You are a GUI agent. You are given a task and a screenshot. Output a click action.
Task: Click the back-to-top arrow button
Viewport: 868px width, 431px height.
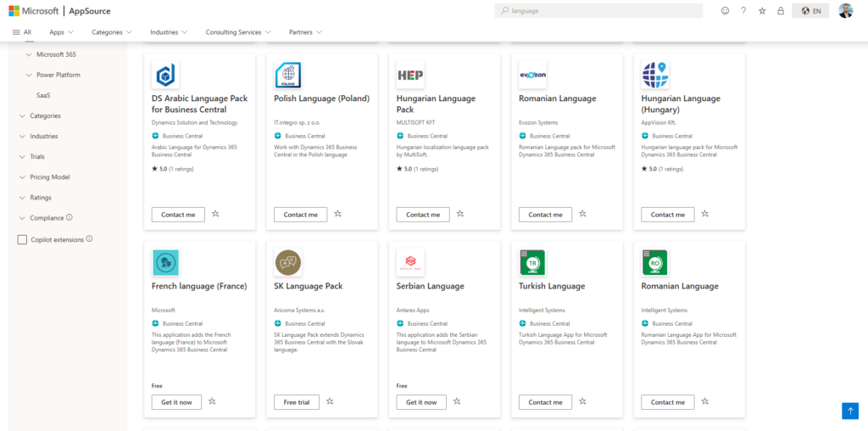[x=849, y=411]
